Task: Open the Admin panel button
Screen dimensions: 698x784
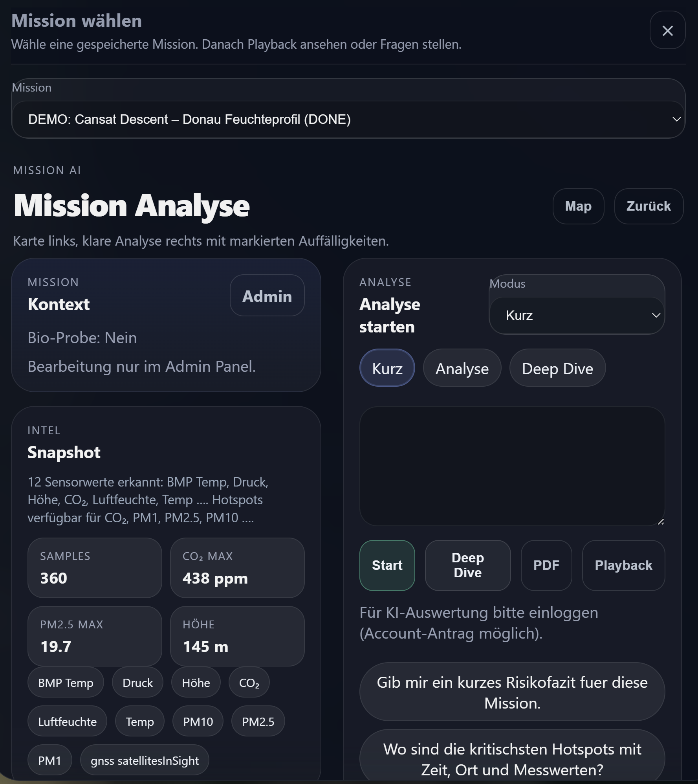Action: tap(267, 296)
